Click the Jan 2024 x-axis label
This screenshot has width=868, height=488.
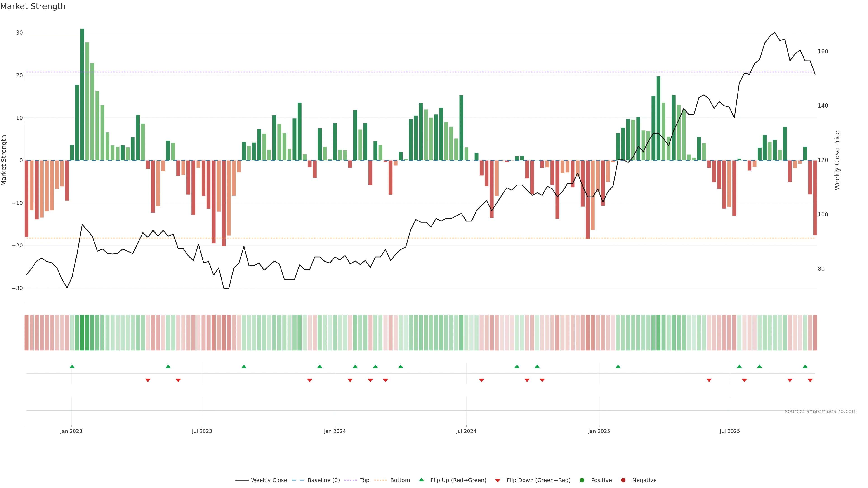point(335,431)
